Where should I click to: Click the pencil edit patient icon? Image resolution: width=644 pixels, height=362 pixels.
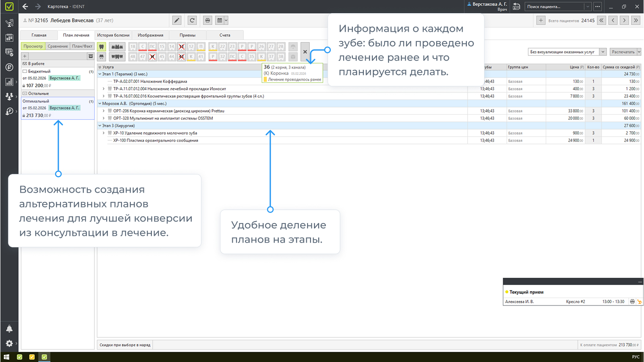177,20
